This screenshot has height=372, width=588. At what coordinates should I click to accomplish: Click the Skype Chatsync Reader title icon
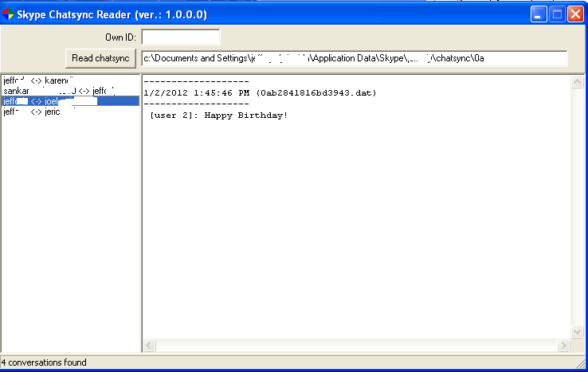tap(8, 14)
